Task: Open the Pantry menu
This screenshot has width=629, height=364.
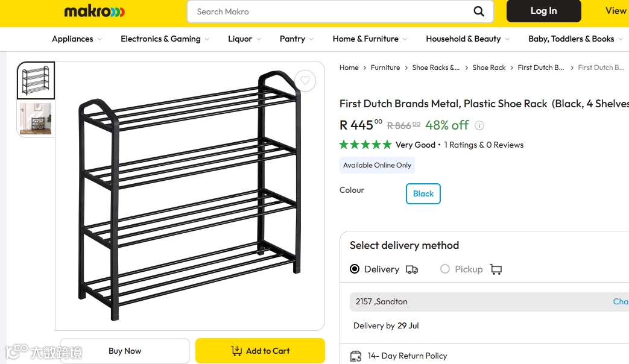Action: coord(296,39)
